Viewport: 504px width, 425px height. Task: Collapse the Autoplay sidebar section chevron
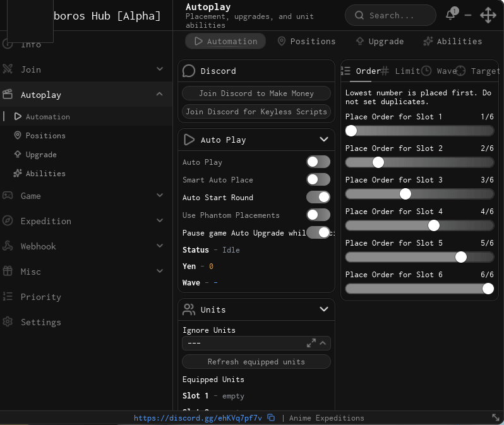click(x=160, y=94)
